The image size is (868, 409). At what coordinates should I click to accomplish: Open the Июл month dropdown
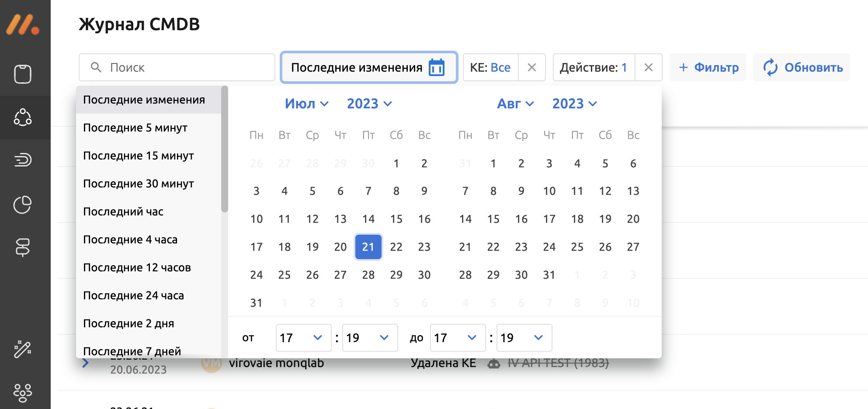pyautogui.click(x=306, y=104)
